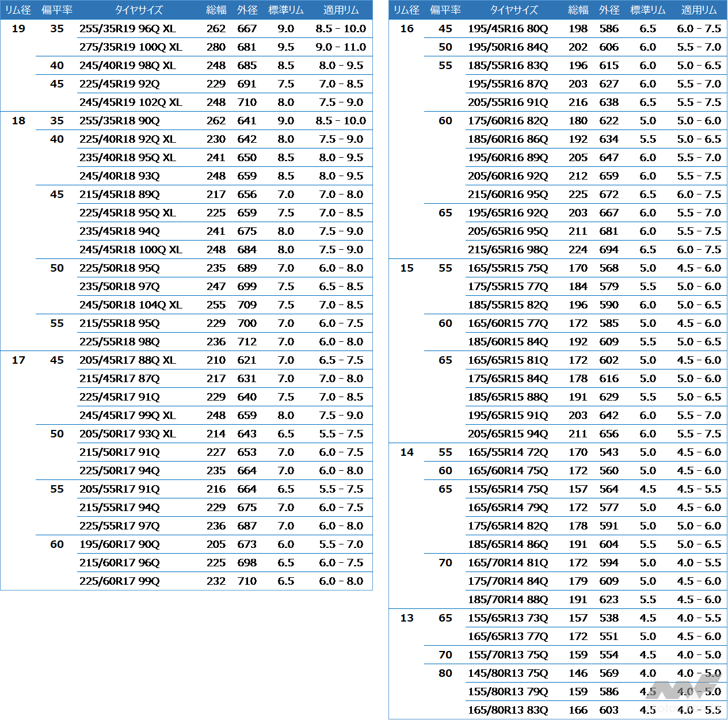Click 245/50R18 104Q XL
This screenshot has height=720, width=728.
[131, 304]
